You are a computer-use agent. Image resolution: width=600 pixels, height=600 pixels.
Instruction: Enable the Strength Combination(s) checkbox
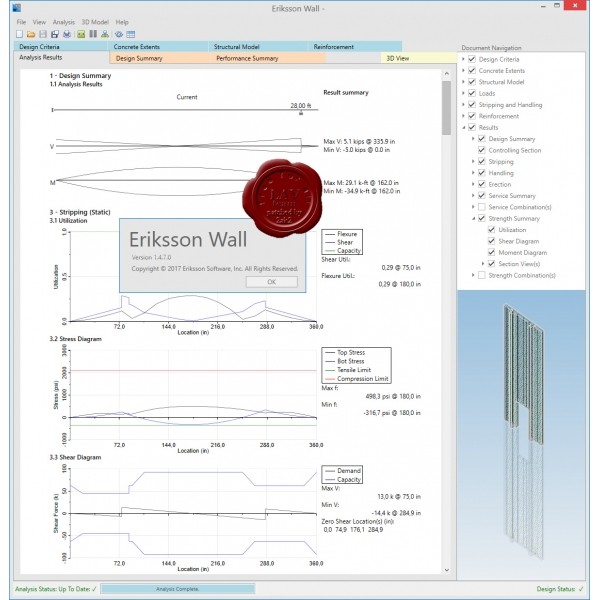[482, 275]
